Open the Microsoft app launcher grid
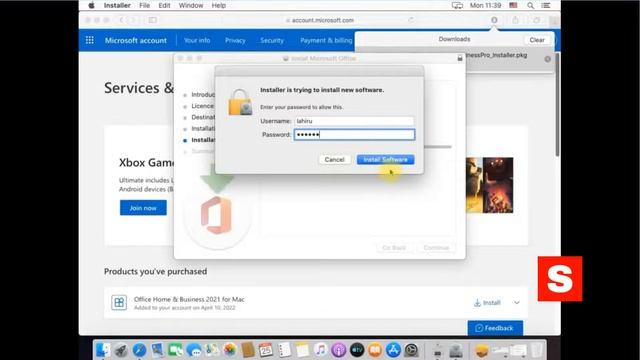Image resolution: width=640 pixels, height=360 pixels. 89,40
